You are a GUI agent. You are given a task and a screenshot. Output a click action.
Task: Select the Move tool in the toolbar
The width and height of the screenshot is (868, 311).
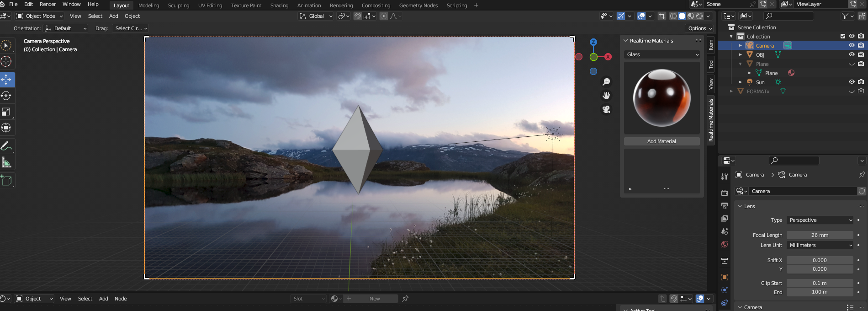tap(7, 80)
